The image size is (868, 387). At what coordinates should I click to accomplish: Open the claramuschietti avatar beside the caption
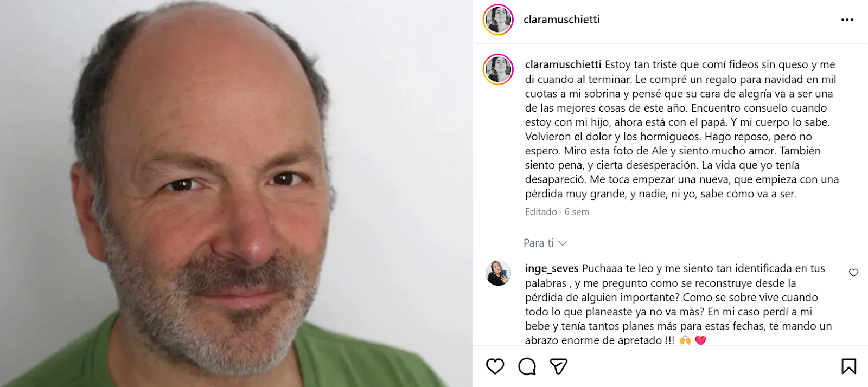coord(498,69)
